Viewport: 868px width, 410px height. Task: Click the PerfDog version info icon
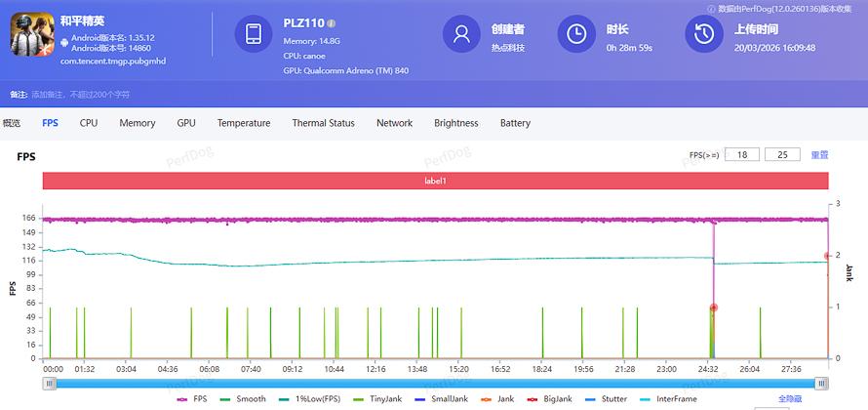click(x=712, y=8)
